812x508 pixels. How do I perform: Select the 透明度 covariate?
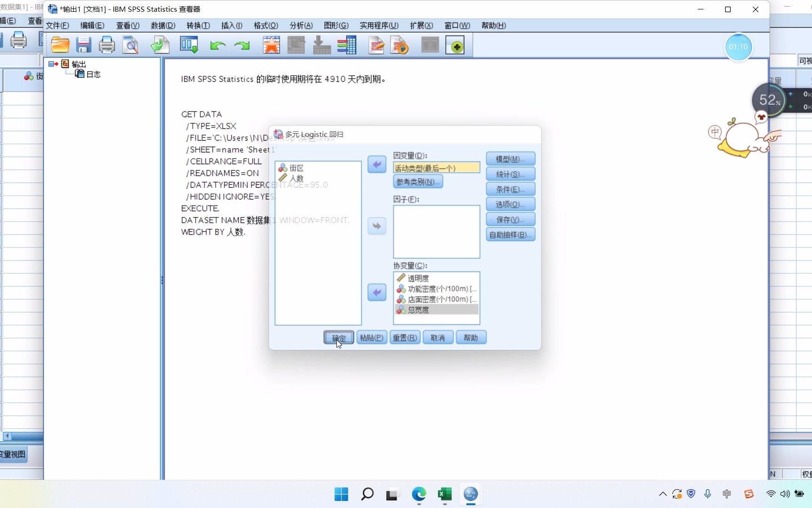[418, 278]
